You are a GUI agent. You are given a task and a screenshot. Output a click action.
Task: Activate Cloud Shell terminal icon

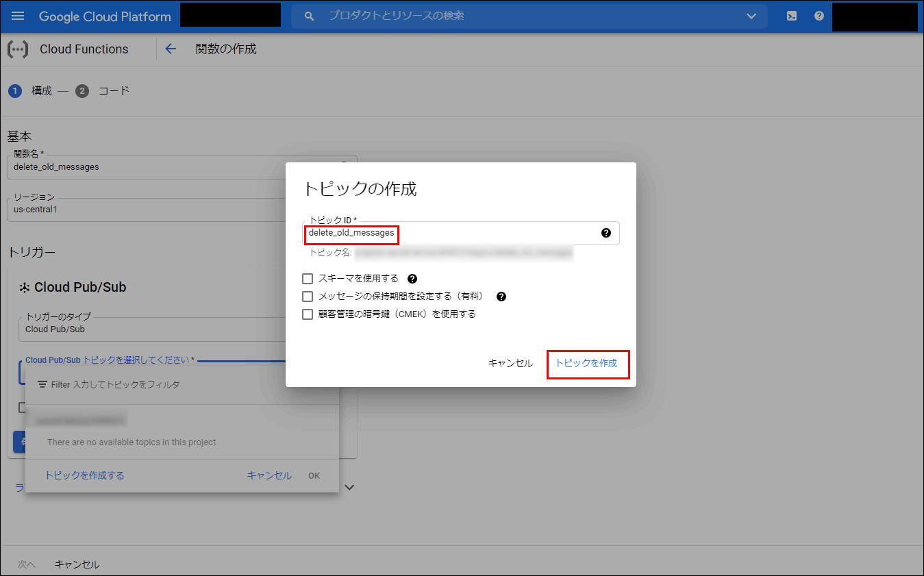792,16
